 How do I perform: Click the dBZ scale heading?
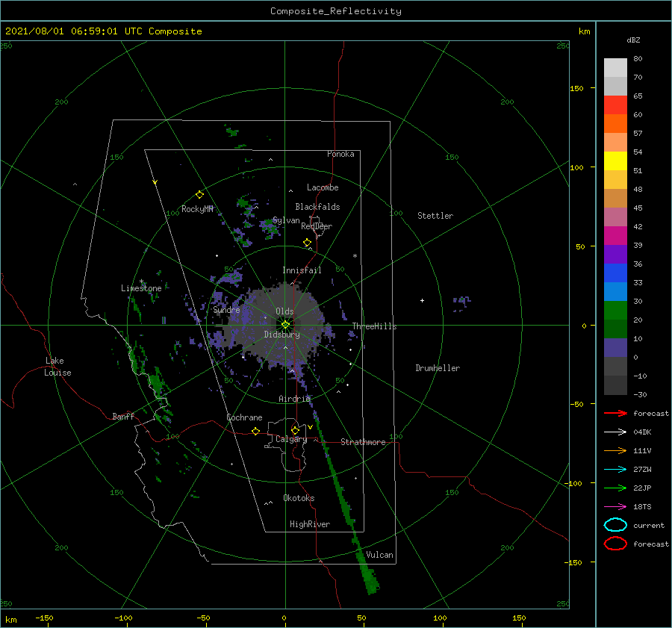click(x=633, y=40)
